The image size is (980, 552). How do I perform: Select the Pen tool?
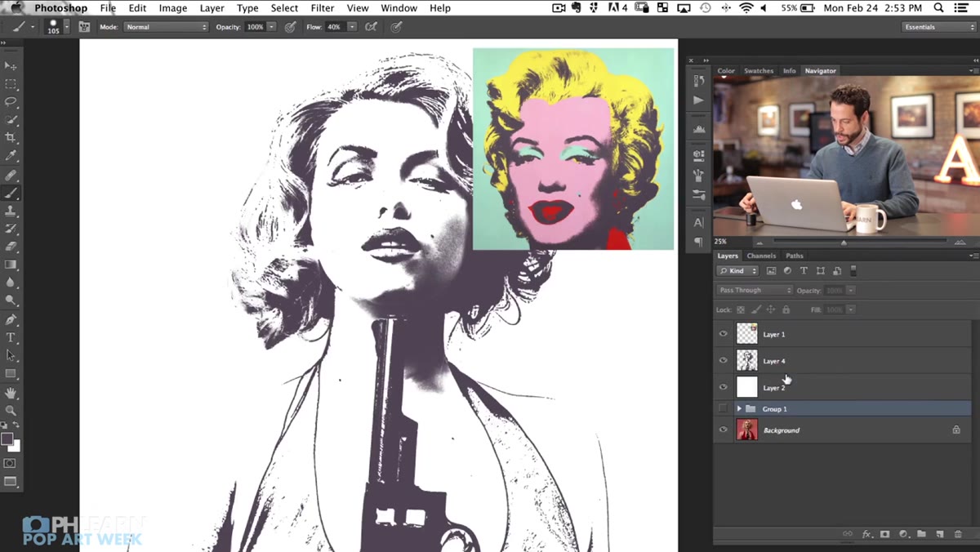tap(11, 320)
